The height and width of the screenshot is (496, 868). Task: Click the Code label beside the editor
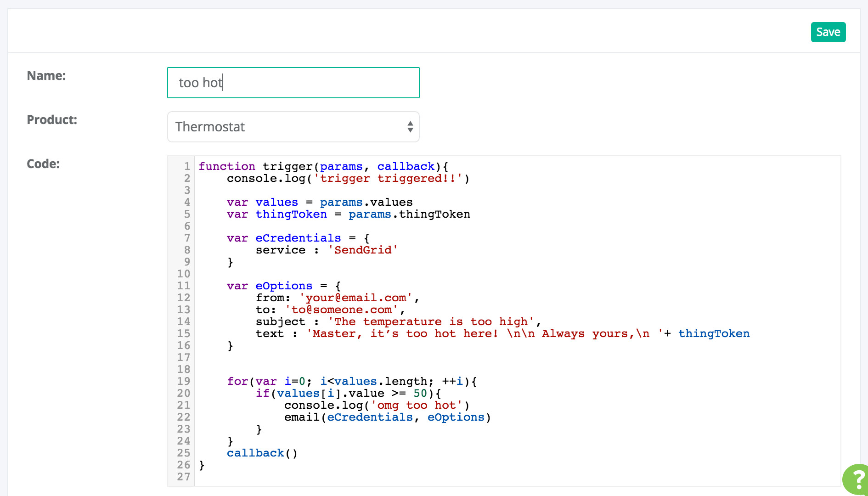tap(43, 163)
